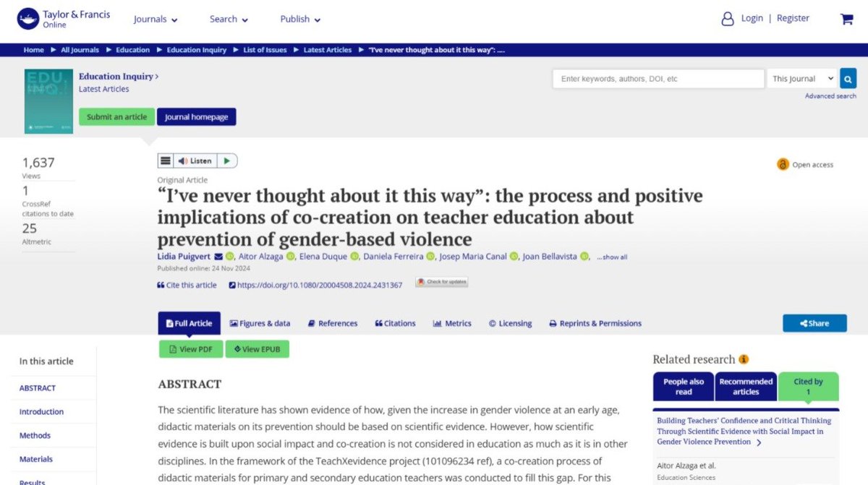The image size is (868, 485).
Task: Click the Related research info icon
Action: click(744, 359)
